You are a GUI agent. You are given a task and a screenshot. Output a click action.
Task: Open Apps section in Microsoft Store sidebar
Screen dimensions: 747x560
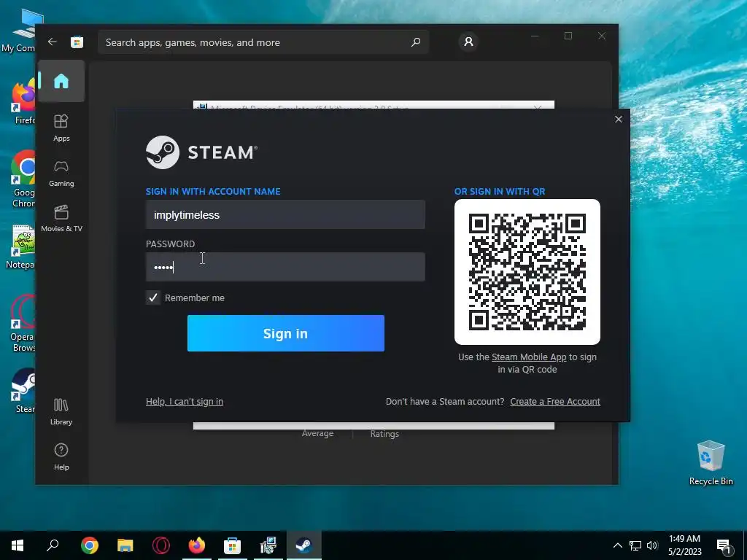(x=61, y=128)
